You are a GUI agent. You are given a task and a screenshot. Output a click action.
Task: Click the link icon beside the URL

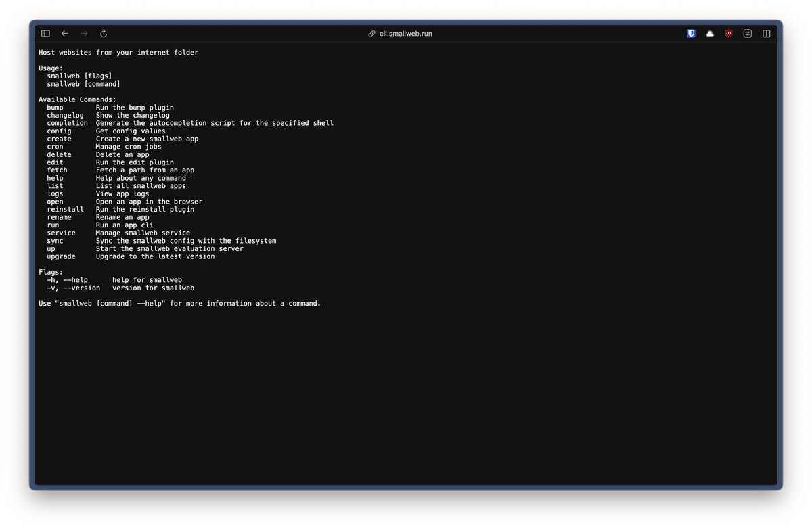coord(371,34)
